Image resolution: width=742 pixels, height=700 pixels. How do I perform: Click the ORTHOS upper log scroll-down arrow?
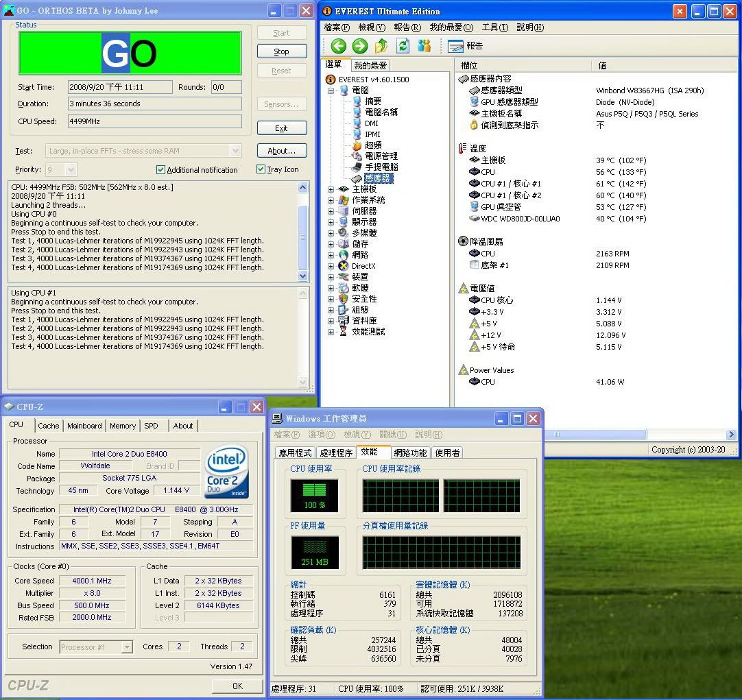pos(303,276)
